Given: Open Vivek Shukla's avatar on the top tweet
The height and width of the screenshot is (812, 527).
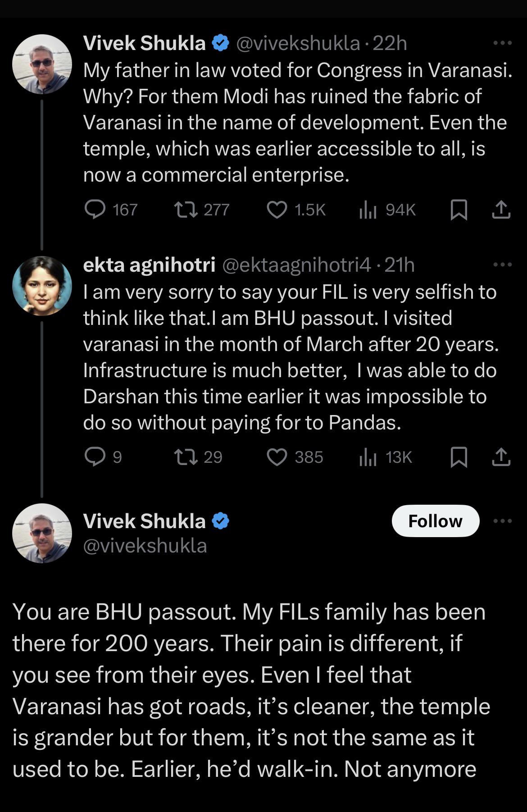Looking at the screenshot, I should 42,64.
